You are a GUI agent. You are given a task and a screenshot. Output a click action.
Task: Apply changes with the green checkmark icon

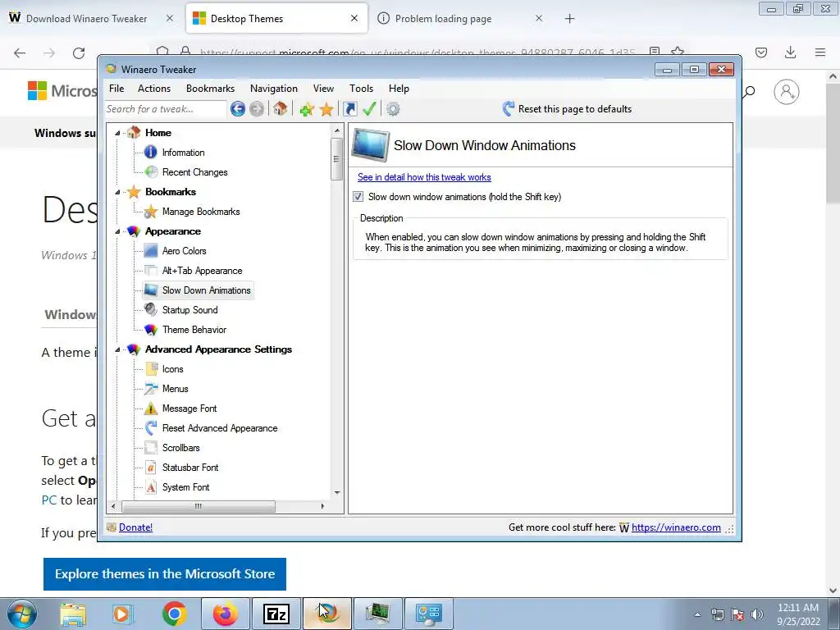369,109
